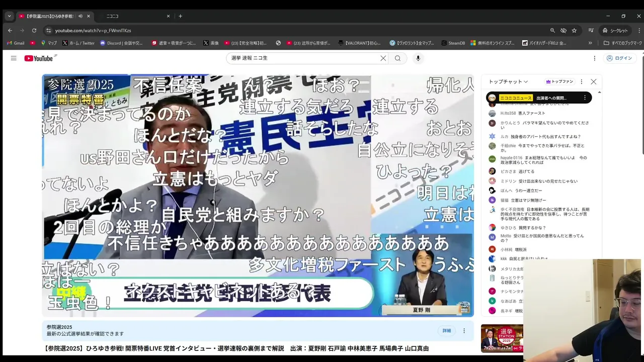The height and width of the screenshot is (362, 644).
Task: Select chat message from ゆきひろ
Action: pyautogui.click(x=541, y=228)
